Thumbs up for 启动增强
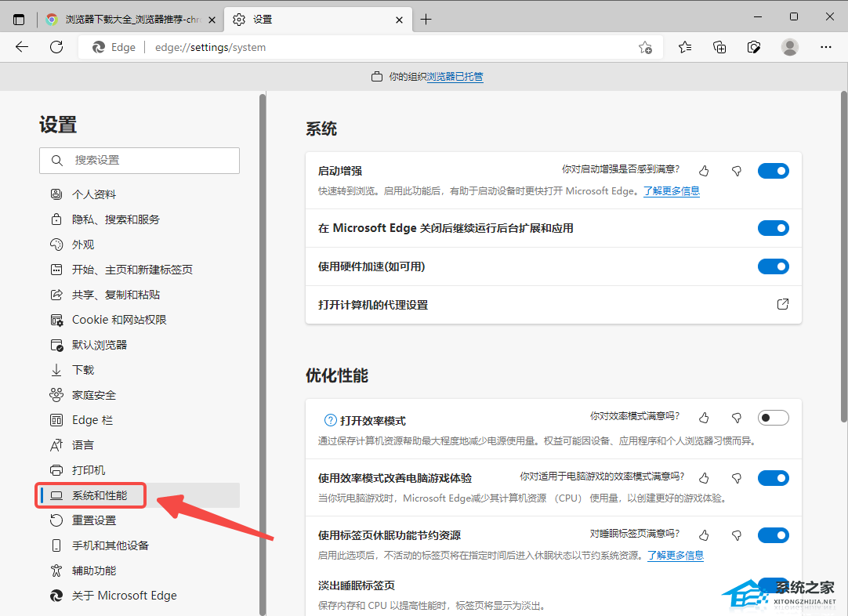848x616 pixels. click(x=704, y=171)
